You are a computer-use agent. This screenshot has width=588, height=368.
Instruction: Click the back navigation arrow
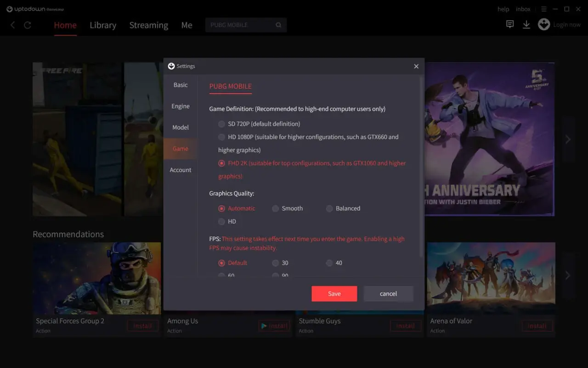pyautogui.click(x=12, y=25)
